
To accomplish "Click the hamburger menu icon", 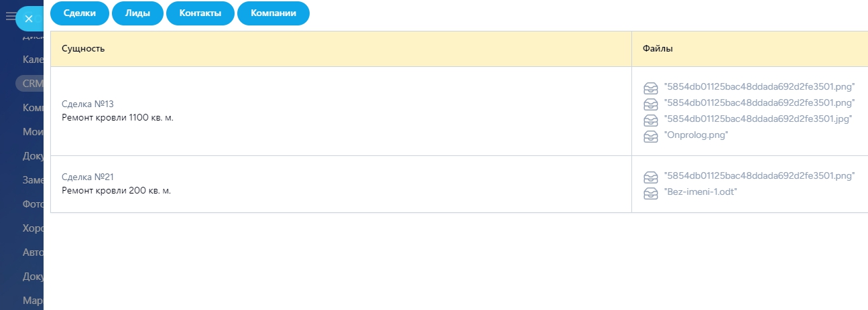I will (x=10, y=16).
